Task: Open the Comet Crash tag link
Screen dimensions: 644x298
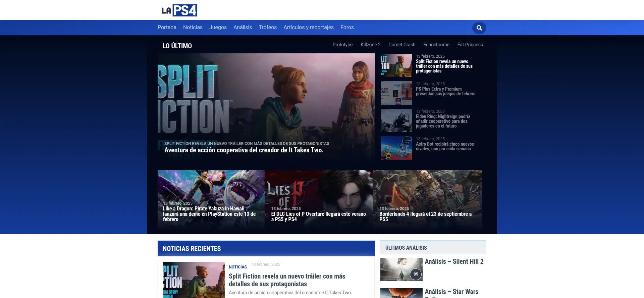Action: 401,45
